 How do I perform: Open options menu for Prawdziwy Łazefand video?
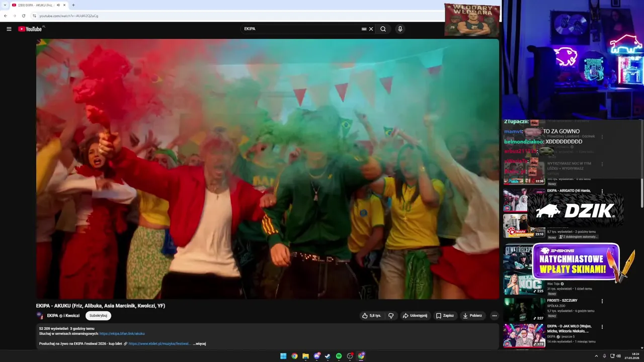(x=602, y=136)
